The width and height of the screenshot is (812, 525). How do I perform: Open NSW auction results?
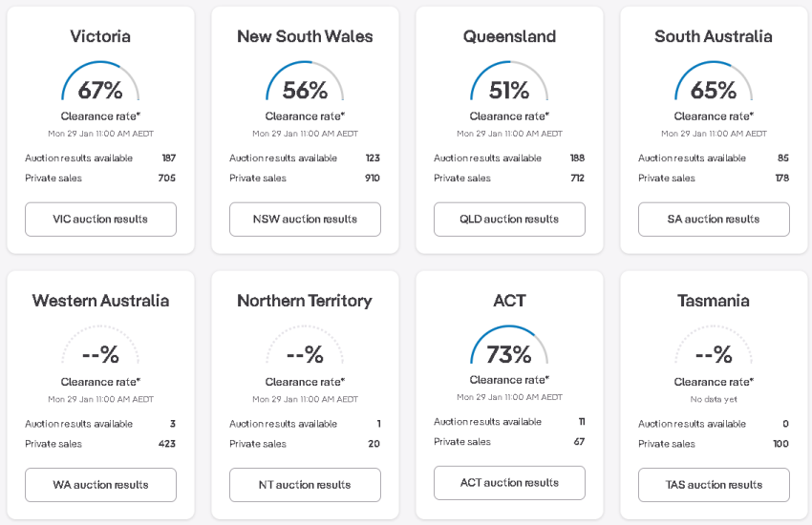pos(305,220)
